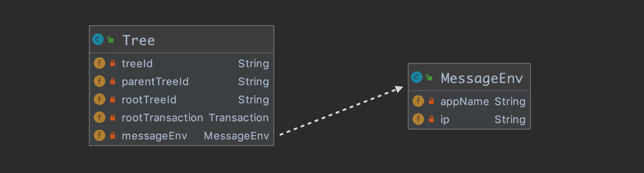Select the appName field name
644x173 pixels.
tap(465, 102)
